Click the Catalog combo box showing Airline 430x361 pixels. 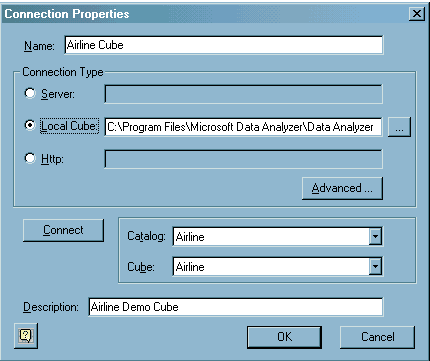(277, 237)
